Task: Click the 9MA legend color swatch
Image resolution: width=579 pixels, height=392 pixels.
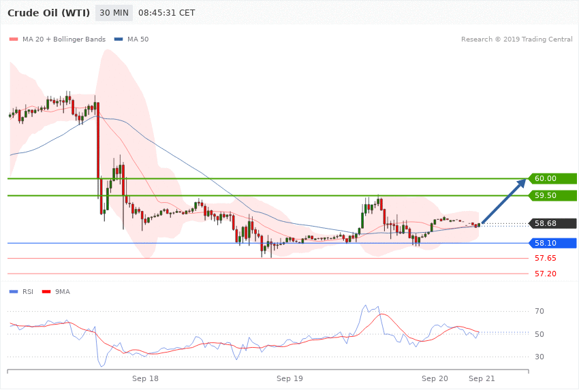Action: [46, 292]
